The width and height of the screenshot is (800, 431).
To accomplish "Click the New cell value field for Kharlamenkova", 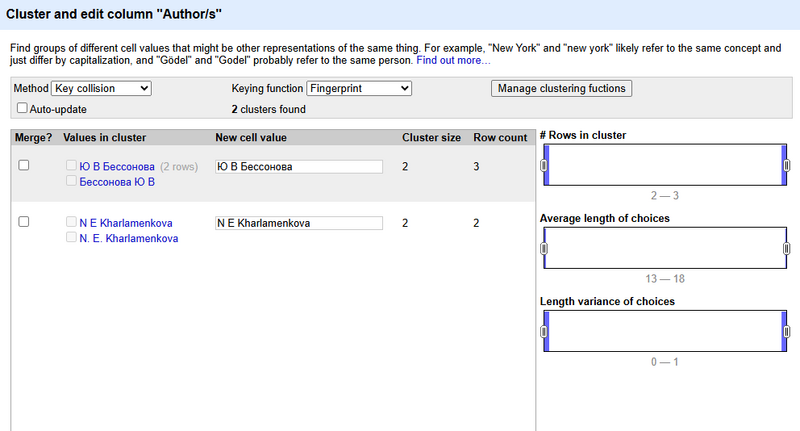I will [299, 223].
